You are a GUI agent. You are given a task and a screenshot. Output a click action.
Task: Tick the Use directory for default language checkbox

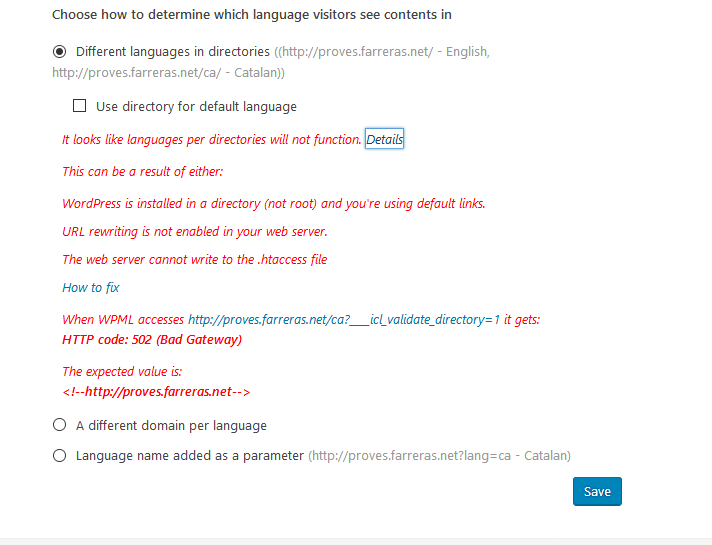[79, 106]
